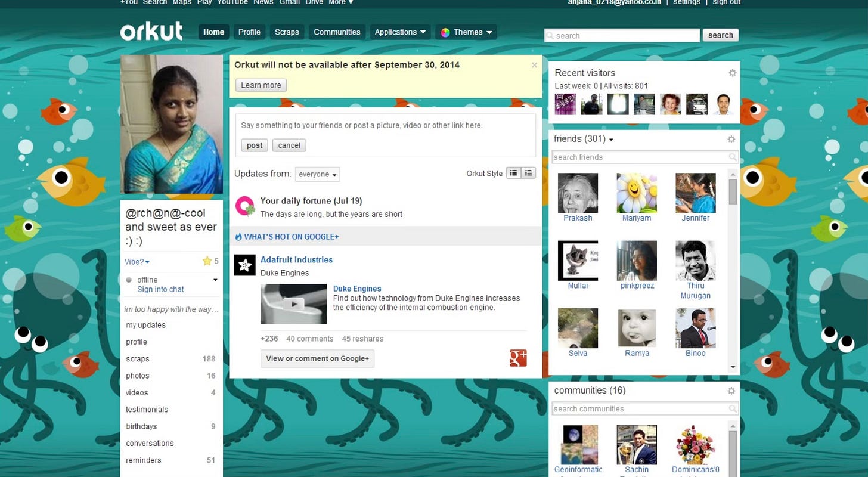
Task: Click the communities search magnifier icon
Action: [733, 408]
